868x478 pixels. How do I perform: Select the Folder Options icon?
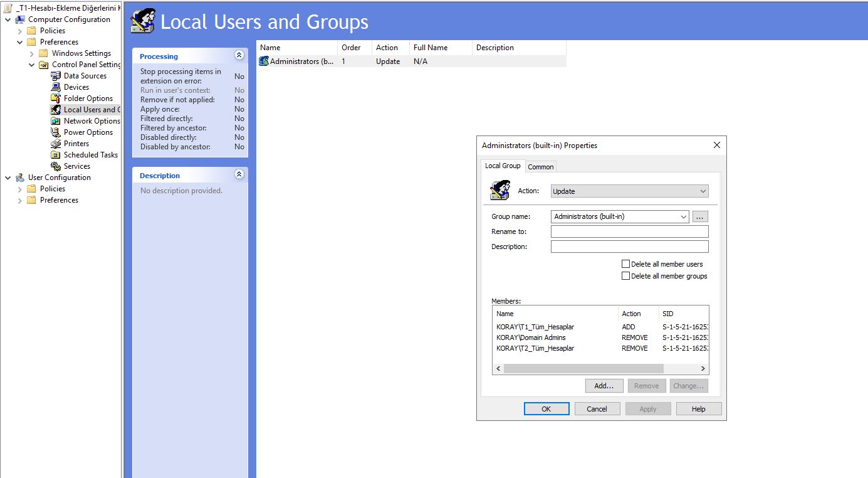click(55, 98)
